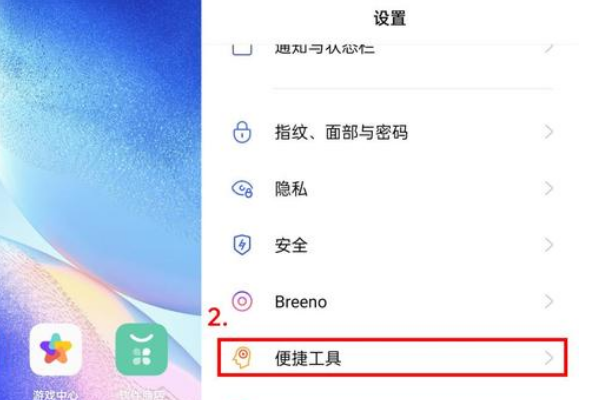Image resolution: width=600 pixels, height=400 pixels.
Task: Select the 隐私 text label
Action: (x=291, y=188)
